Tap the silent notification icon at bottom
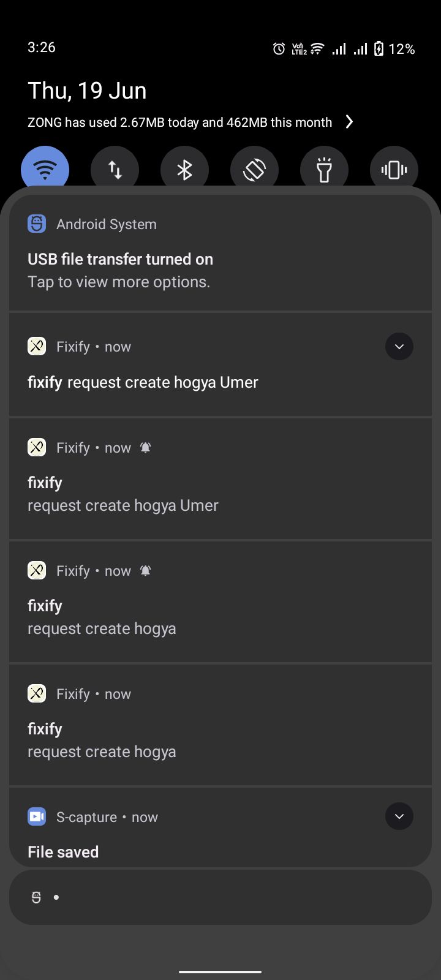441x980 pixels. click(x=37, y=897)
